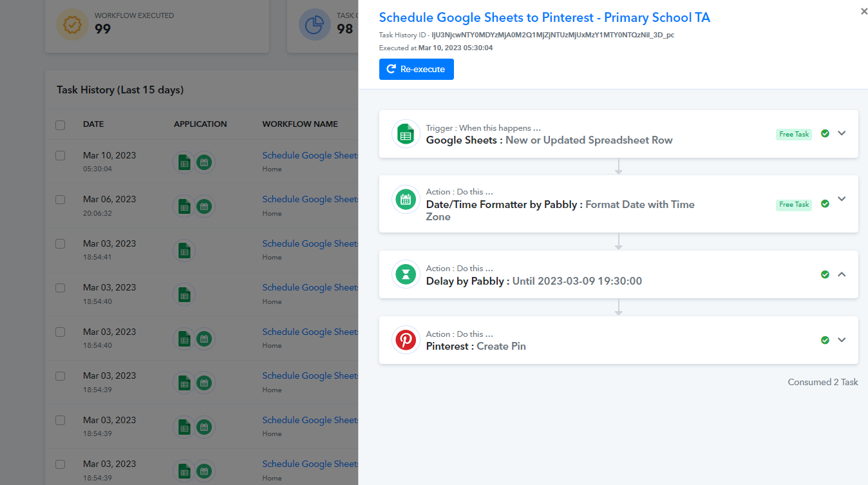Click the 'Mar 10, 2023' date cell
Image resolution: width=868 pixels, height=485 pixels.
click(x=109, y=155)
